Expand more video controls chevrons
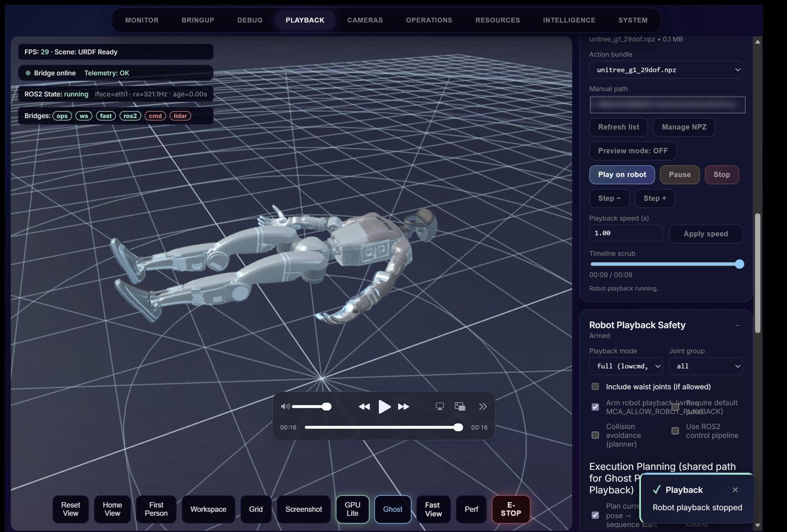 [x=483, y=407]
